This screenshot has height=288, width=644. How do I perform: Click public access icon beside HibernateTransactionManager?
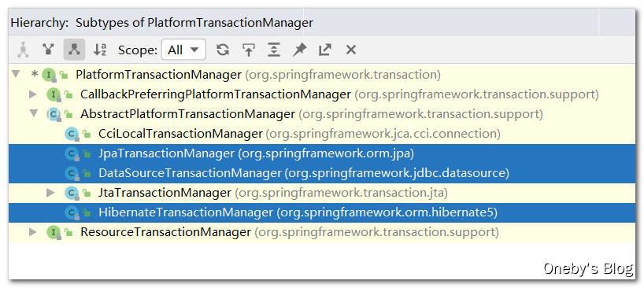pos(87,213)
